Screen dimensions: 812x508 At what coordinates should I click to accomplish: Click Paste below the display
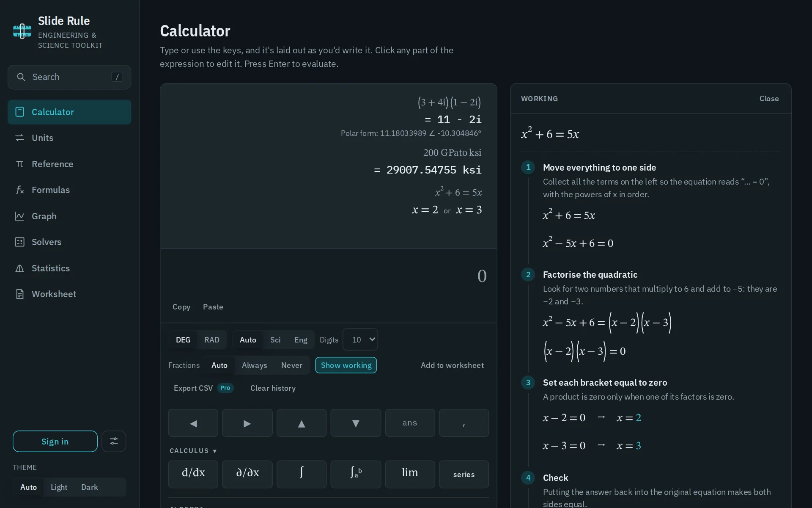(x=213, y=307)
